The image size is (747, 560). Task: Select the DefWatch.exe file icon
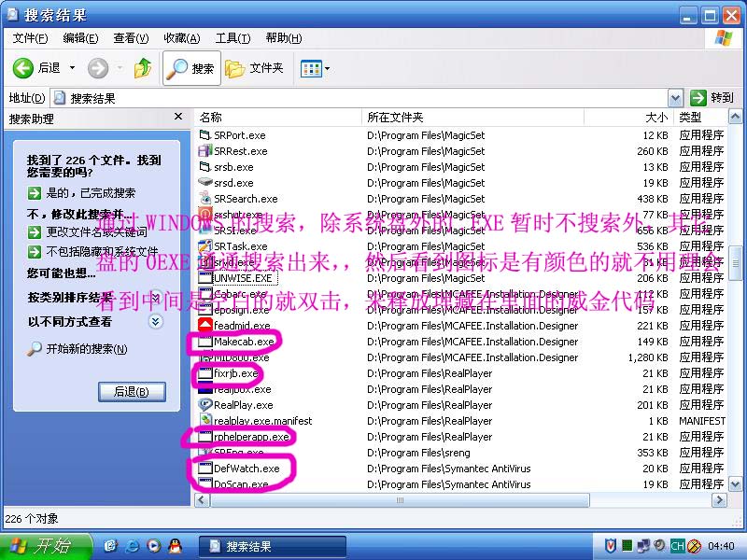204,469
